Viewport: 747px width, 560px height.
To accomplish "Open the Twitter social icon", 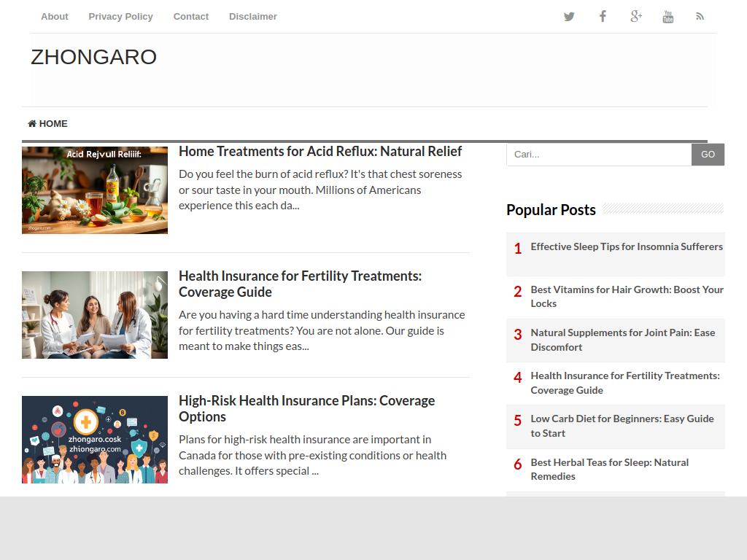I will click(x=569, y=17).
